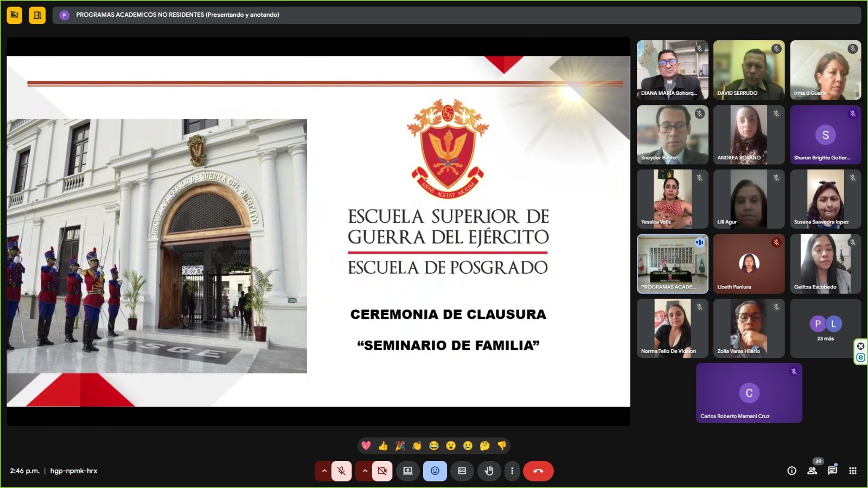868x488 pixels.
Task: Open the activities grid icon
Action: (853, 471)
